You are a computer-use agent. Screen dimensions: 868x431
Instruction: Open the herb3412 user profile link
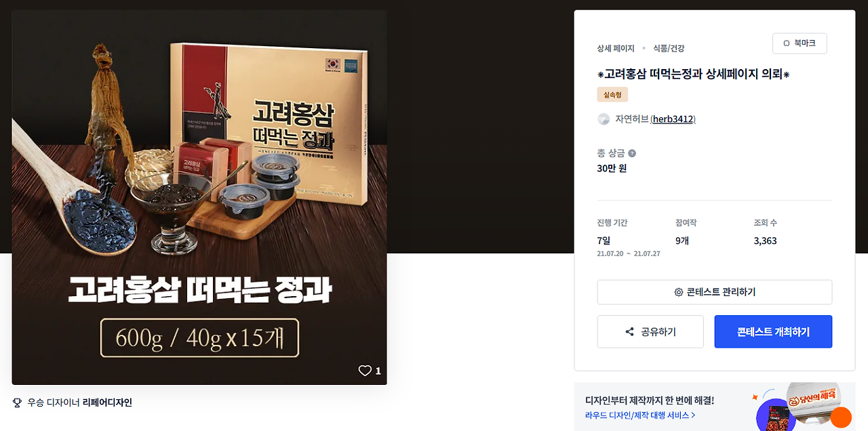tap(673, 119)
